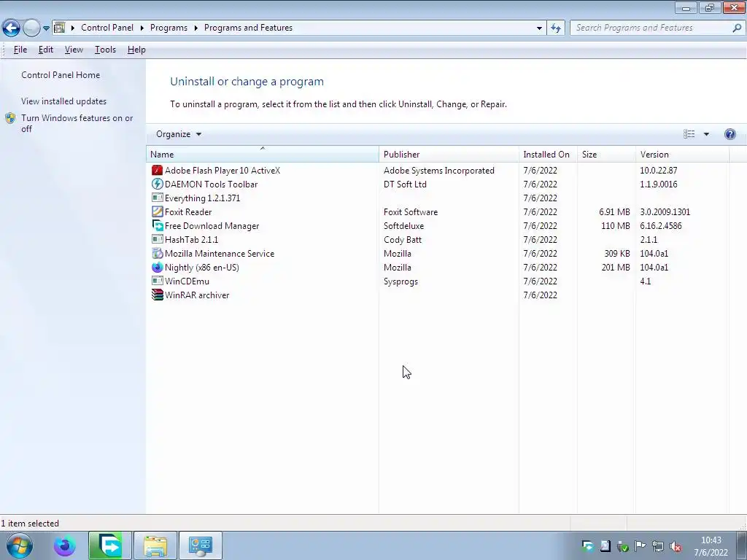Click the Mozilla Maintenance Service icon
This screenshot has height=560, width=747.
[158, 253]
